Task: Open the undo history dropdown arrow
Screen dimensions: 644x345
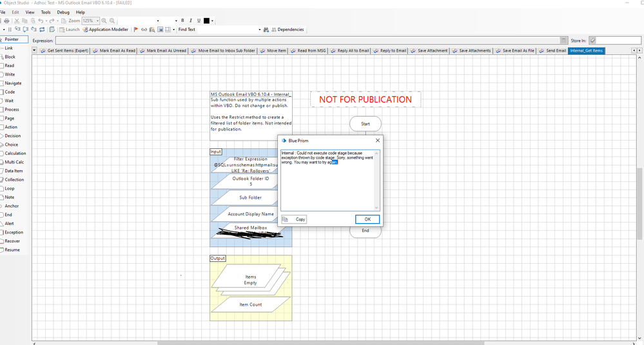Action: (46, 21)
